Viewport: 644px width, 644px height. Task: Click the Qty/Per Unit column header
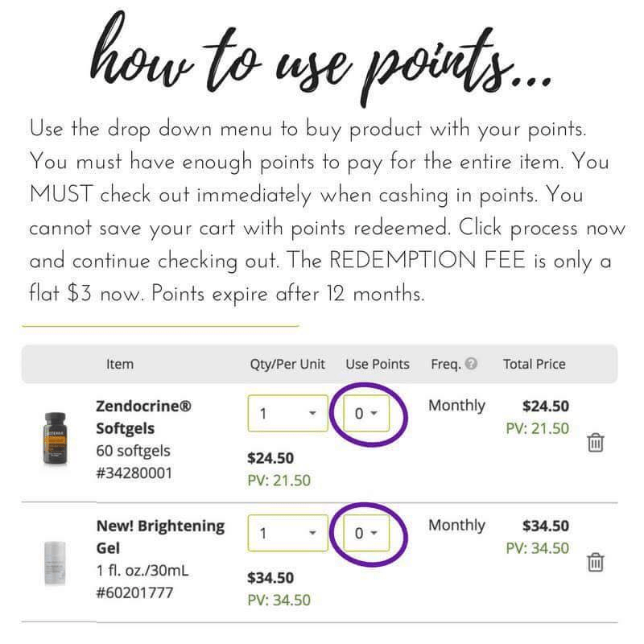(x=287, y=364)
